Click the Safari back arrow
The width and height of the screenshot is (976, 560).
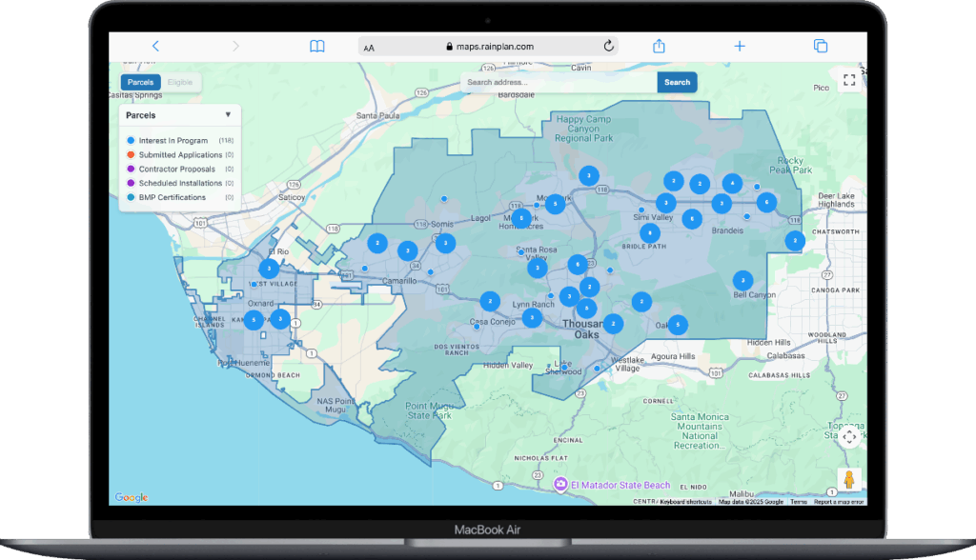coord(155,46)
